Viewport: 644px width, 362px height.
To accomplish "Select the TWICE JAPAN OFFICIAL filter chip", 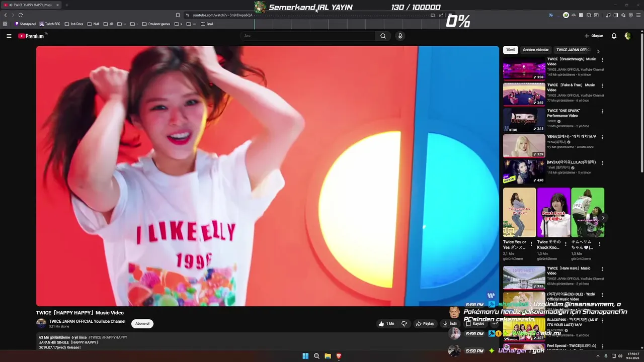I will (573, 50).
